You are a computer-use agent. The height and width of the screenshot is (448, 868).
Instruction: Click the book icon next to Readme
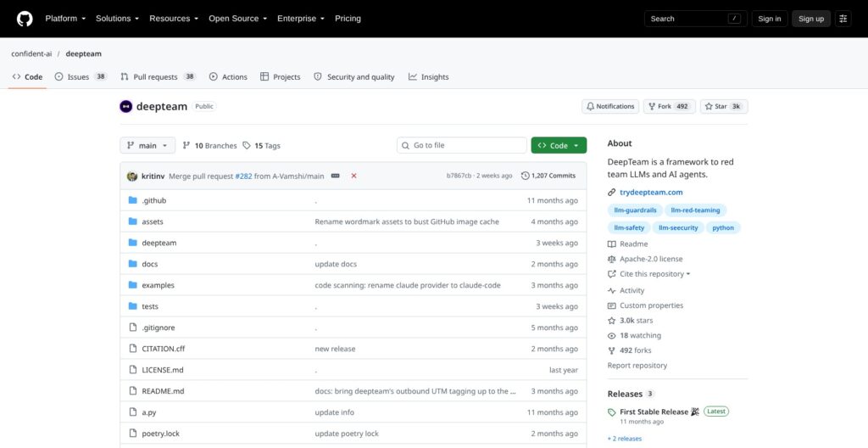[x=612, y=244]
